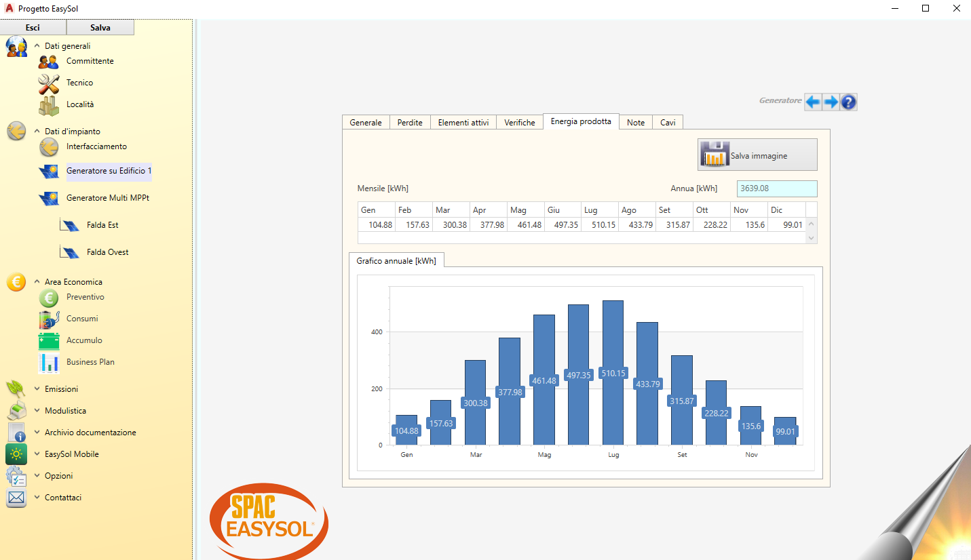Switch to the Perdite tab

[410, 123]
